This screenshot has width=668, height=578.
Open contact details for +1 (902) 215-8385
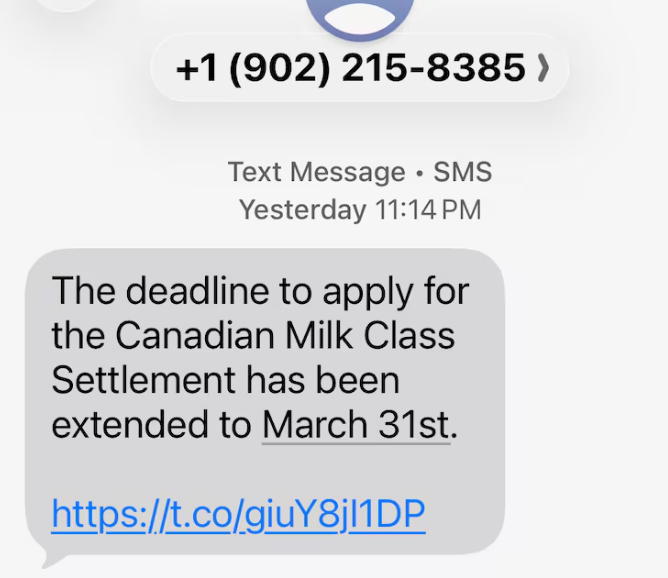350,68
